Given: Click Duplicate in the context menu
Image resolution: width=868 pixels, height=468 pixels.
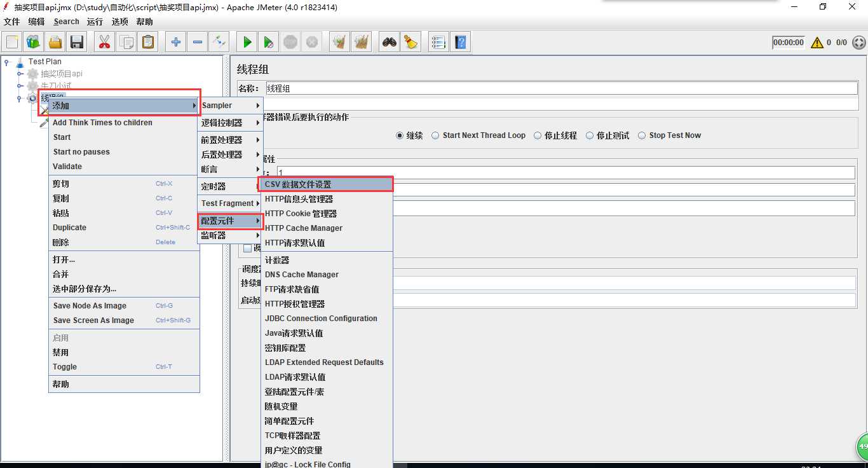Looking at the screenshot, I should (125, 228).
